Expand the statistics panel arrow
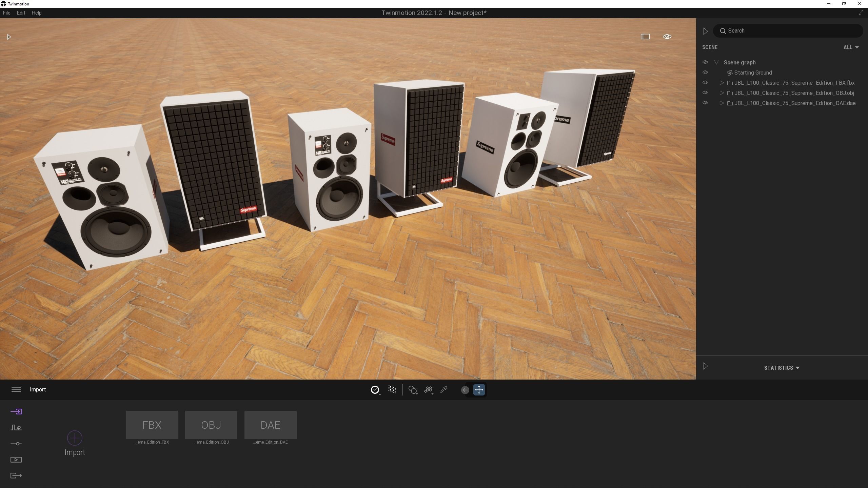This screenshot has width=868, height=488. [x=705, y=366]
